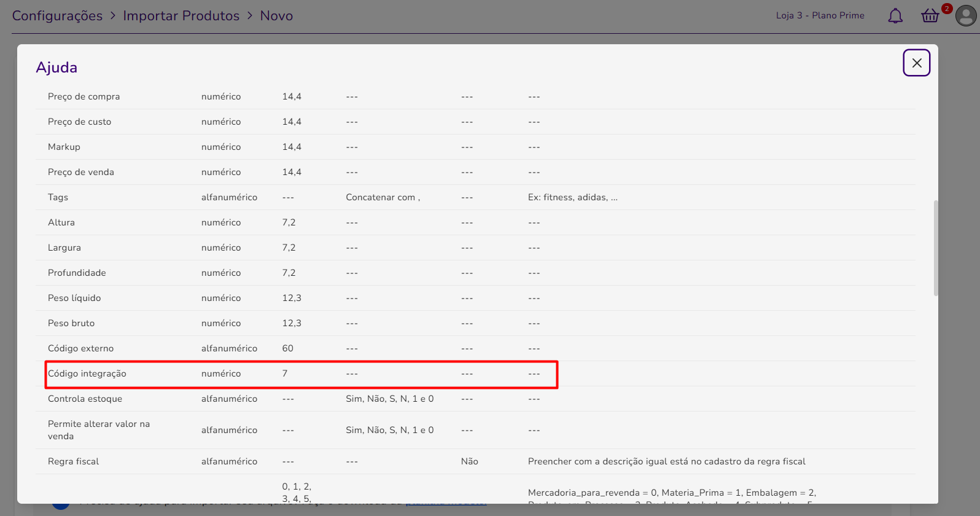Image resolution: width=980 pixels, height=516 pixels.
Task: Click size value 7 of Código integração
Action: coord(285,373)
